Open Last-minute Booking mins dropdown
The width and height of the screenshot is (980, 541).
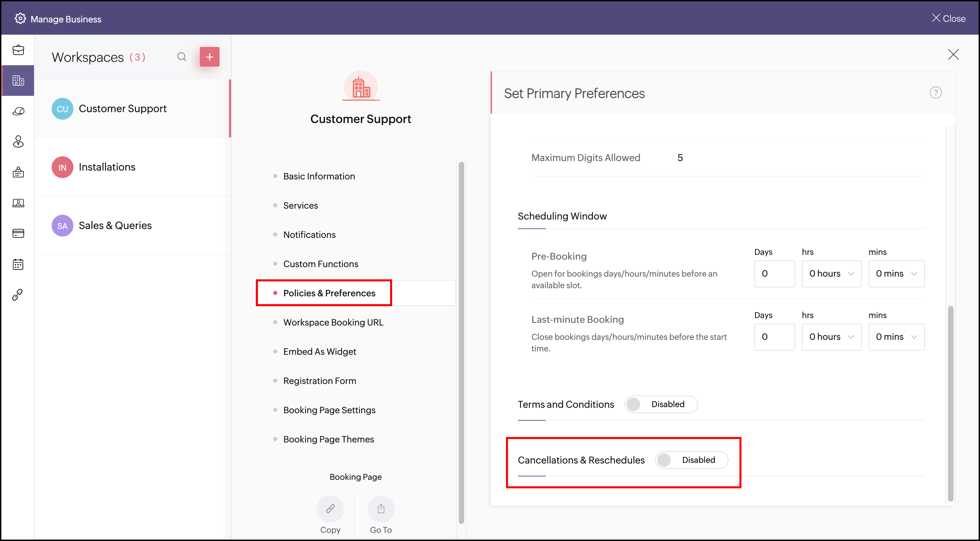[x=896, y=337]
